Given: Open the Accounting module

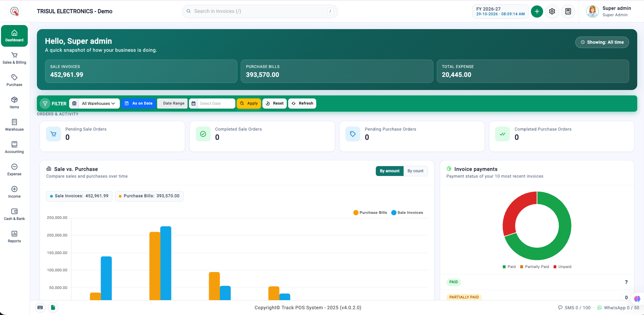Looking at the screenshot, I should [14, 148].
